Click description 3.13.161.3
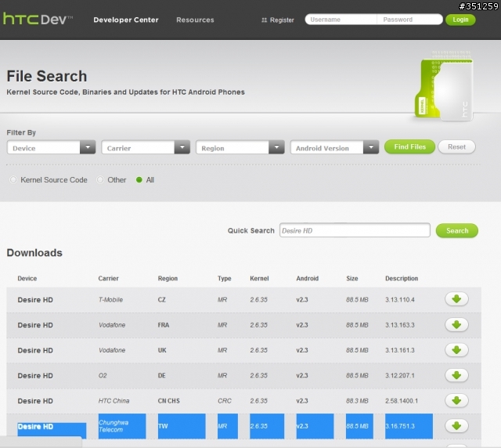 (x=400, y=350)
